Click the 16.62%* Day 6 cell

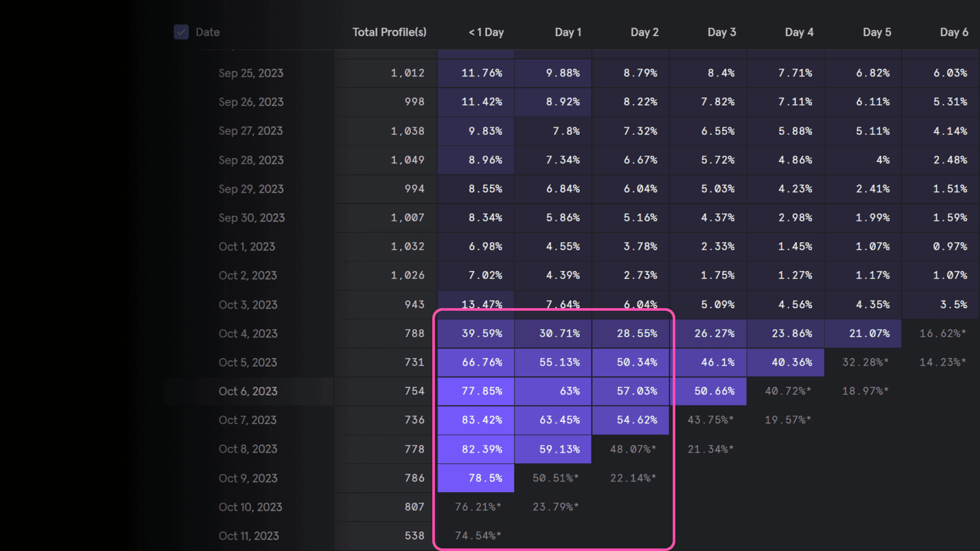click(942, 333)
